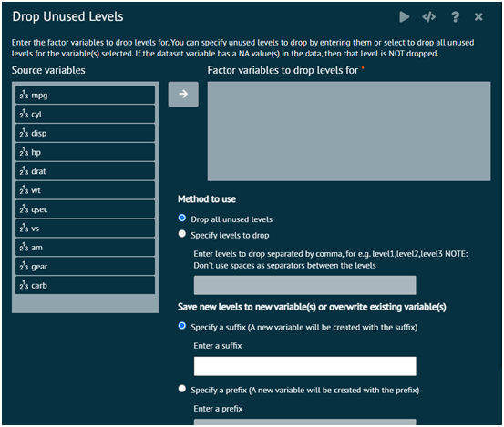Show the syntax code icon
Screen dimensions: 504x427
428,16
